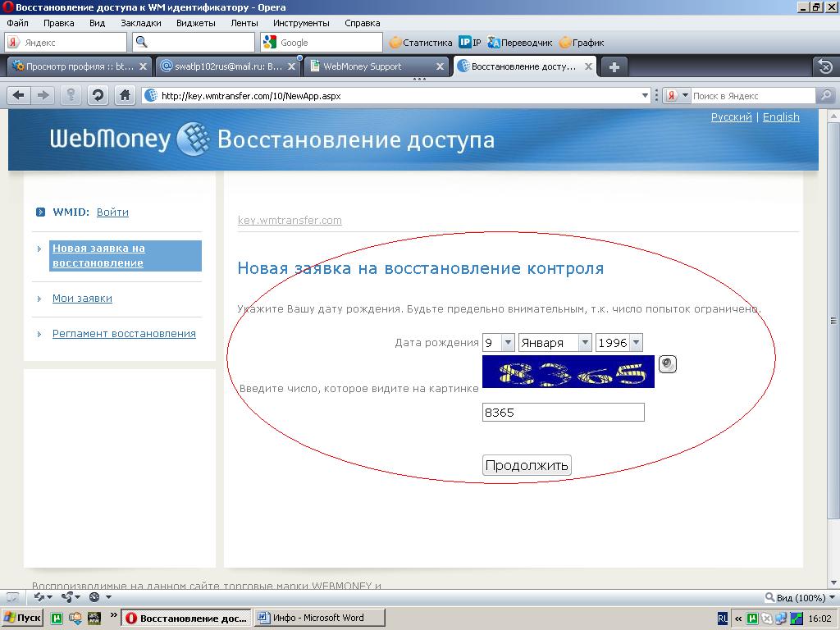The height and width of the screenshot is (630, 840).
Task: Expand the quick launch overflow chevron
Action: 113,615
